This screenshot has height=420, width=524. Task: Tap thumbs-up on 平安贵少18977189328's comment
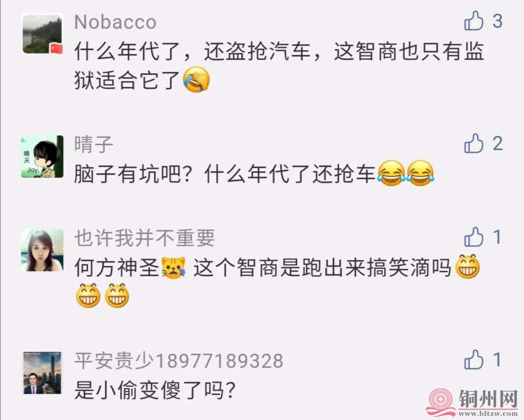coord(474,359)
